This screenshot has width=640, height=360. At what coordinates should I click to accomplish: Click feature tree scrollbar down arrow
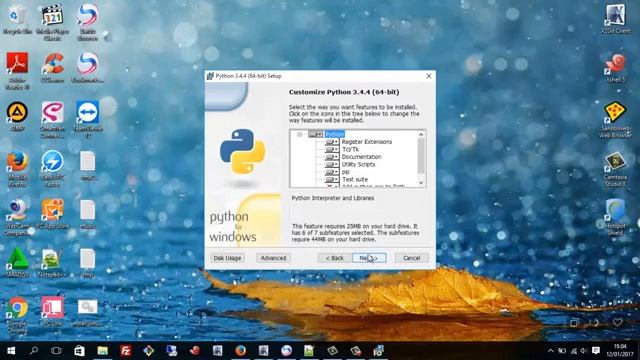pos(421,183)
